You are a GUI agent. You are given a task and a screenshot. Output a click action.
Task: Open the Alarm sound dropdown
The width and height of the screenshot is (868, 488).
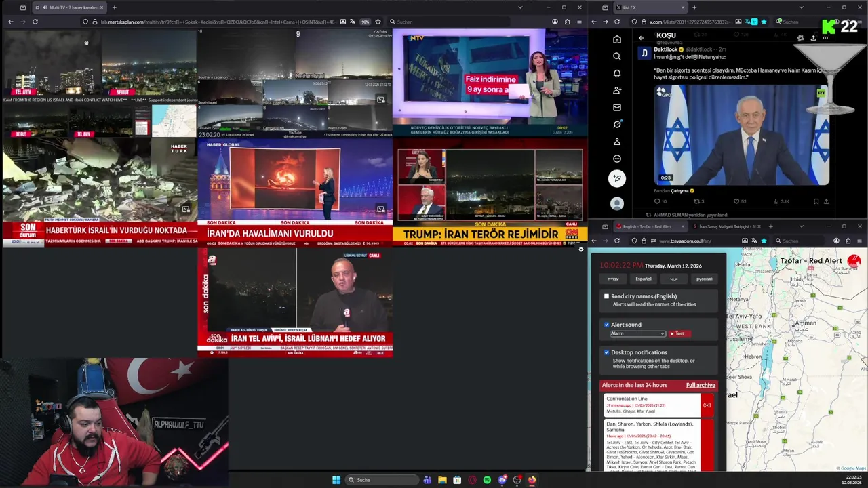coord(637,333)
